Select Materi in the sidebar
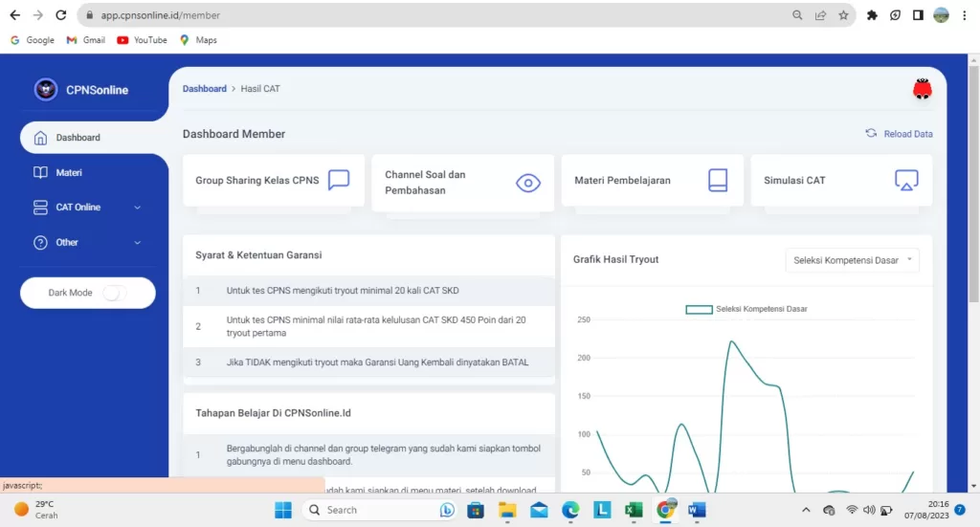980x527 pixels. [x=69, y=173]
